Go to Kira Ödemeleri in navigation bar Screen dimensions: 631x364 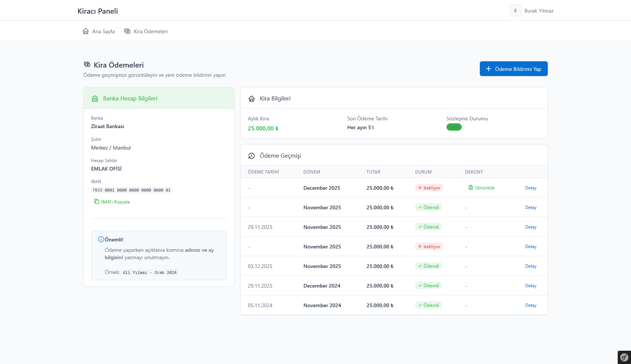pyautogui.click(x=146, y=31)
